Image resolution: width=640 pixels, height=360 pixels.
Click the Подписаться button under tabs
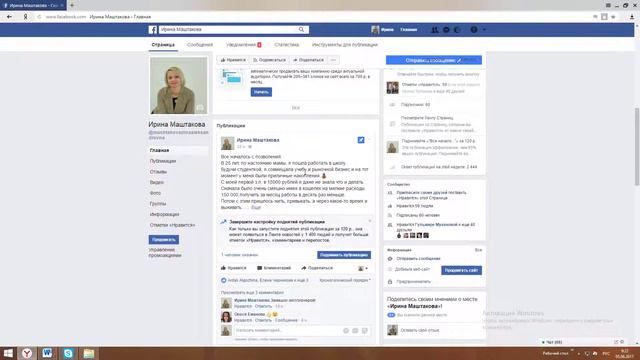point(269,60)
